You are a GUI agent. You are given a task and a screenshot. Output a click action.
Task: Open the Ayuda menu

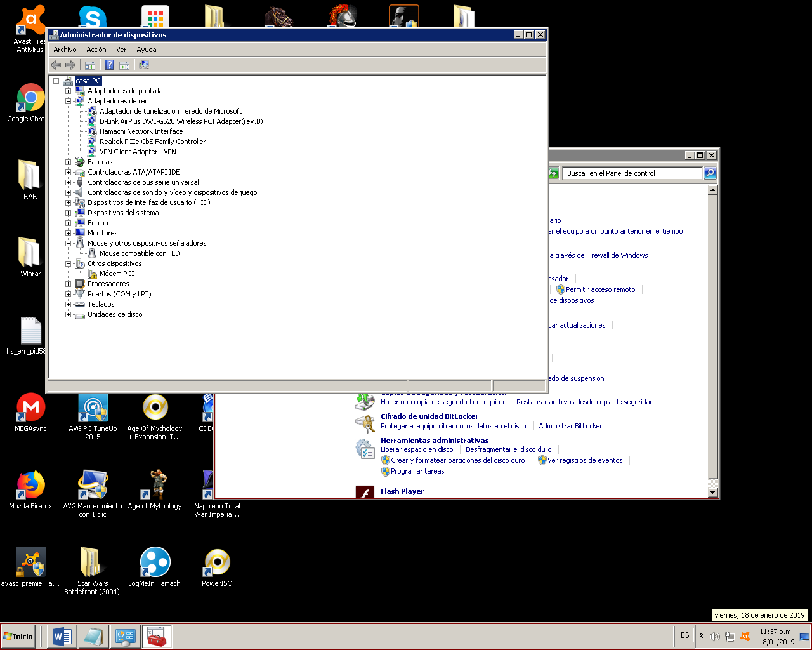coord(147,50)
